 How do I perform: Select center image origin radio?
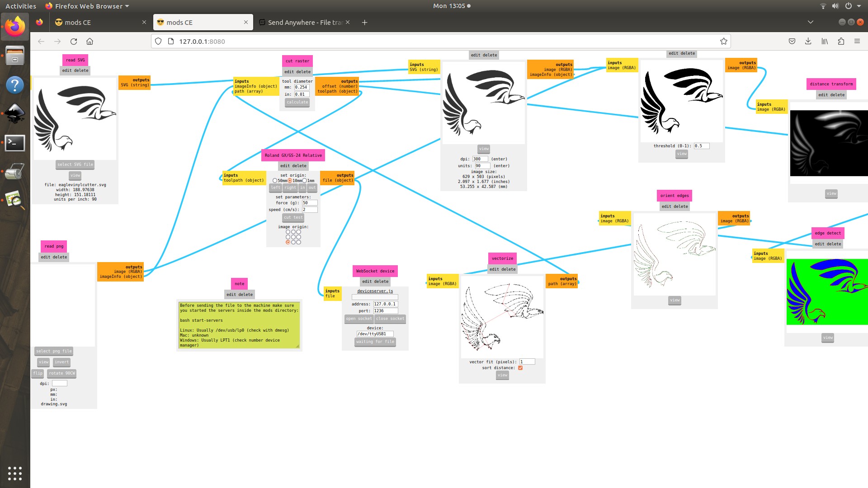tap(293, 237)
